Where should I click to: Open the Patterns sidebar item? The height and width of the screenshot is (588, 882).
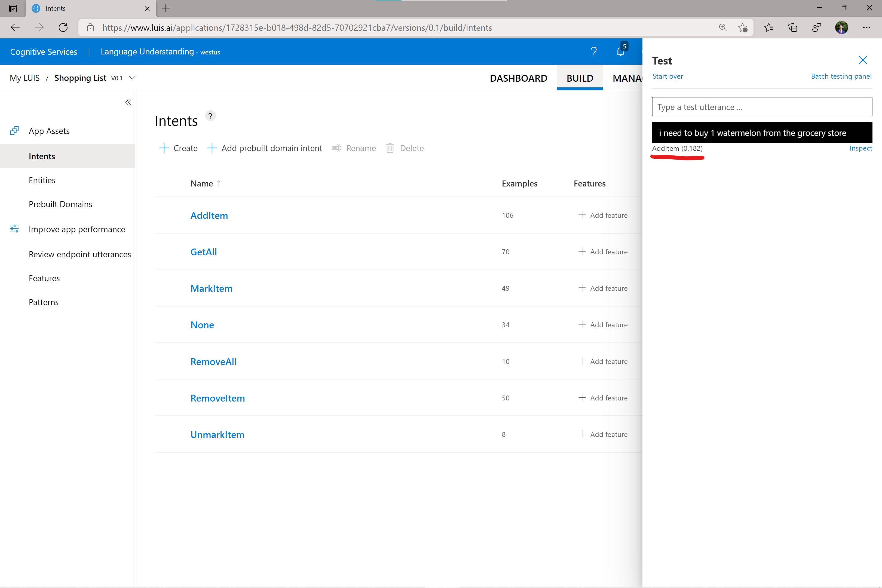44,302
